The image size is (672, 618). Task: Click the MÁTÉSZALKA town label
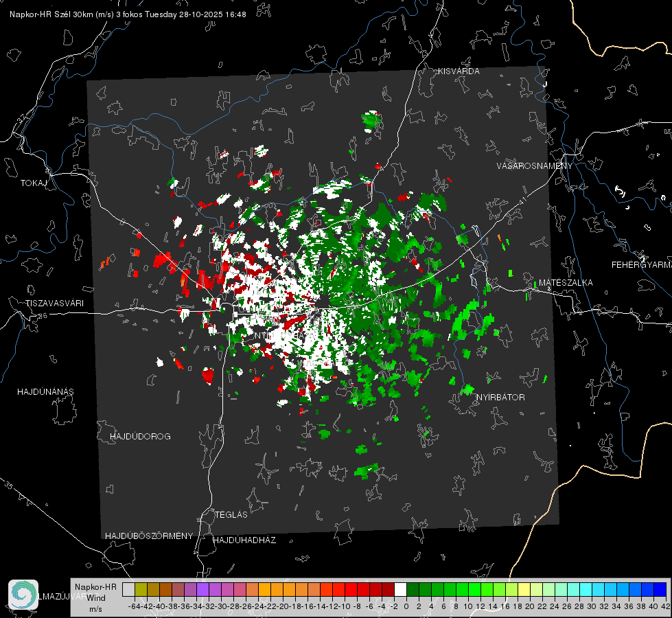click(x=566, y=283)
